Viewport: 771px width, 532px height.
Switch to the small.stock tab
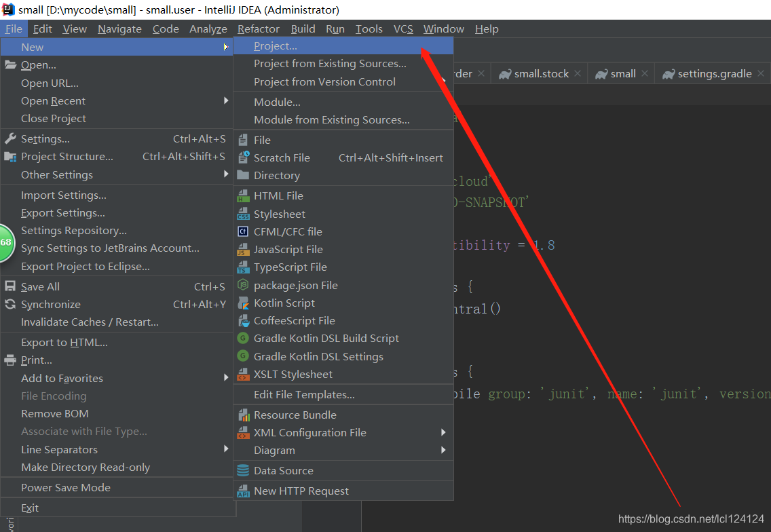point(541,74)
